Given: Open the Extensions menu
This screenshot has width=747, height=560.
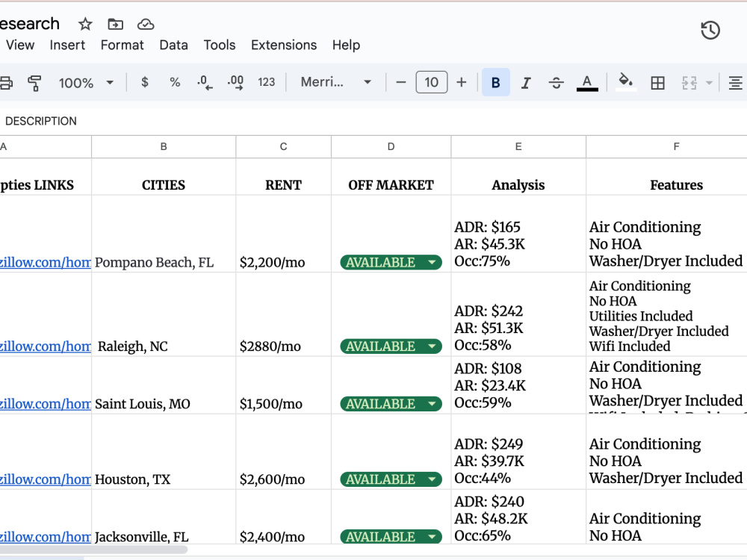Looking at the screenshot, I should (x=284, y=45).
